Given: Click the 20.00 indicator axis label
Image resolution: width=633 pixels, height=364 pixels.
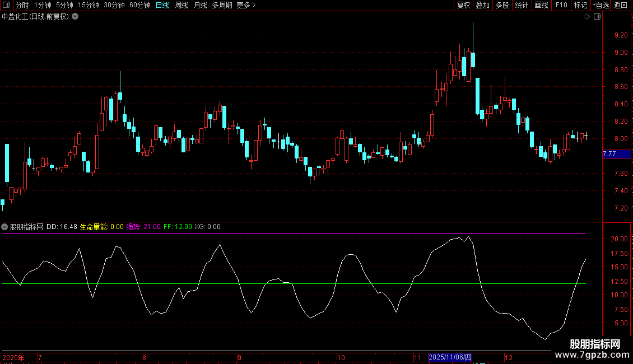Looking at the screenshot, I should (619, 239).
